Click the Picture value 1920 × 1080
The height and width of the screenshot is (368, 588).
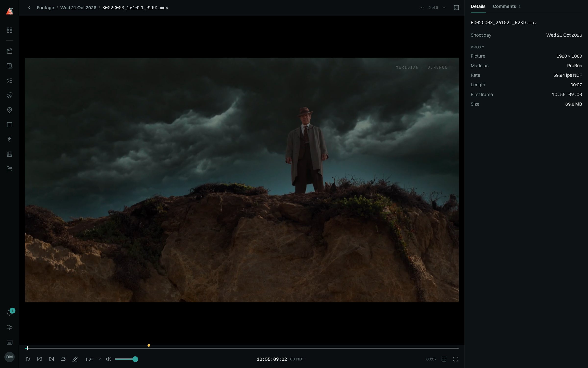click(569, 56)
